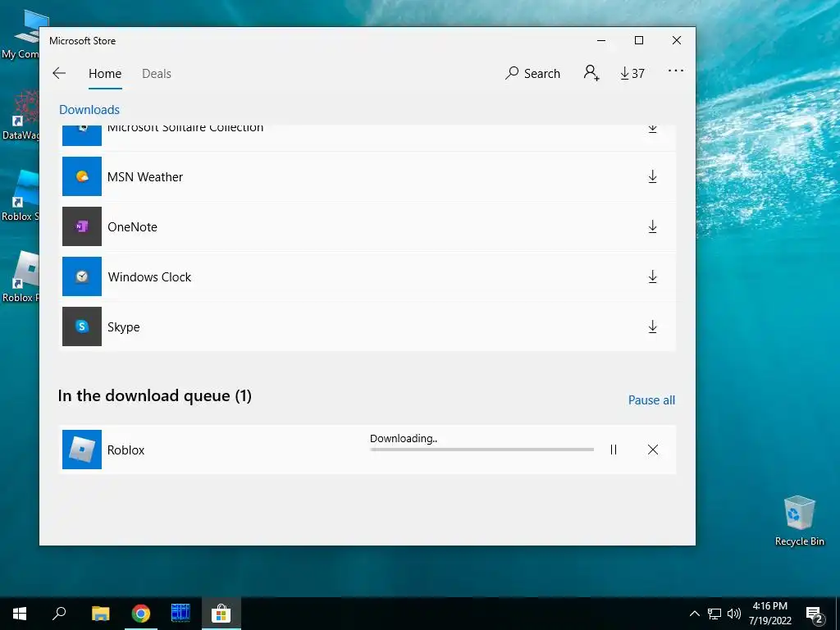This screenshot has height=630, width=840.
Task: Launch Google Chrome from taskbar
Action: tap(141, 614)
